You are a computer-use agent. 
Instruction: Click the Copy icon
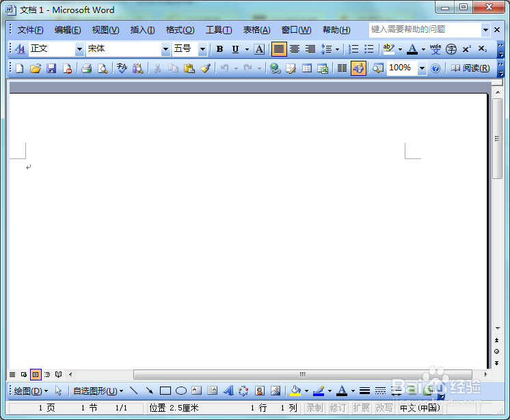[173, 68]
